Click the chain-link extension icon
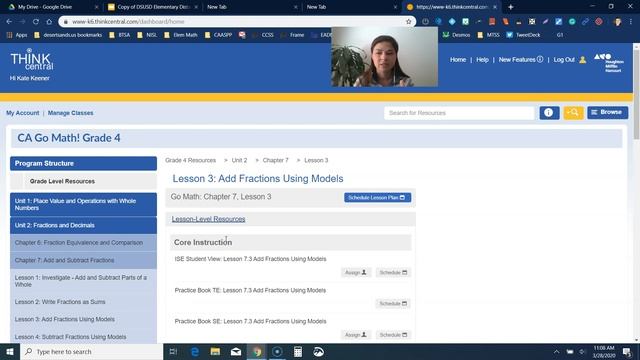The height and width of the screenshot is (360, 640). point(585,22)
